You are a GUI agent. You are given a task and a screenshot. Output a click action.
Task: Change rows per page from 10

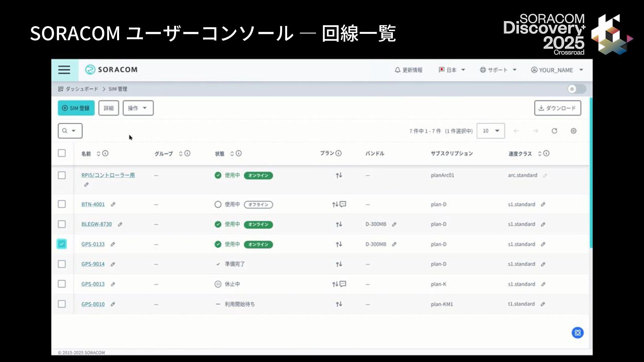click(x=491, y=131)
